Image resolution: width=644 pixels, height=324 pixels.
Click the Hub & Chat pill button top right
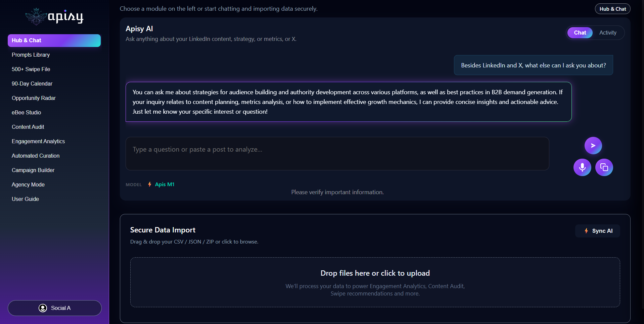pos(612,9)
